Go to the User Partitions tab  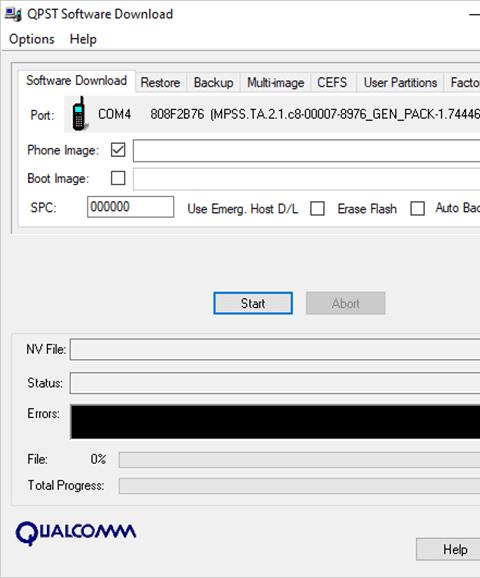[x=400, y=83]
